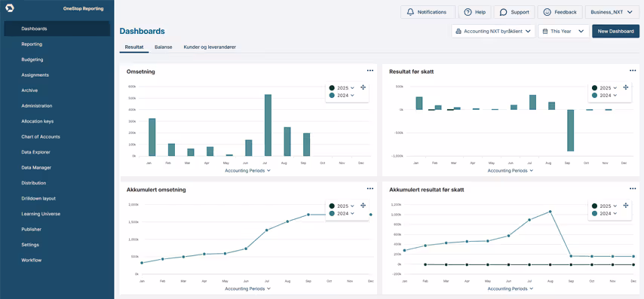Image resolution: width=644 pixels, height=299 pixels.
Task: Open the This Year period selector
Action: (x=564, y=31)
